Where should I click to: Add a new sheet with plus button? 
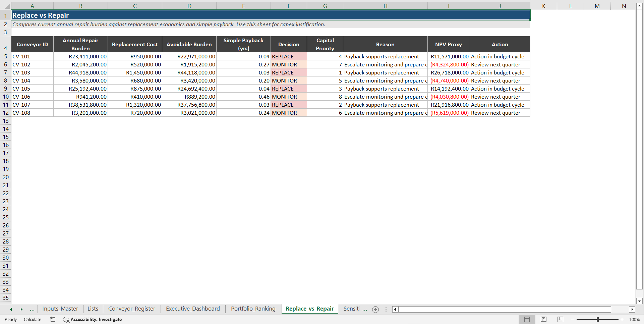pyautogui.click(x=375, y=309)
